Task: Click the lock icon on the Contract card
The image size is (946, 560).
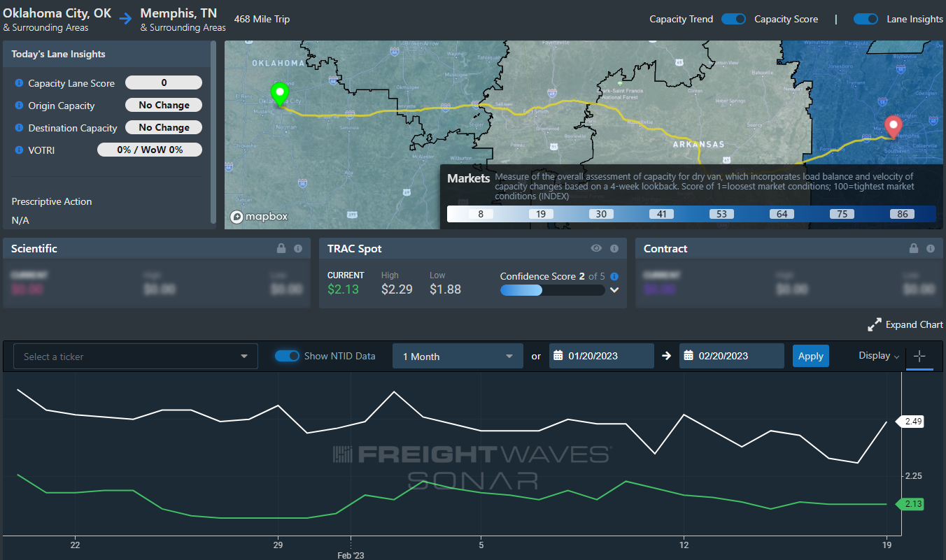Action: pos(914,248)
